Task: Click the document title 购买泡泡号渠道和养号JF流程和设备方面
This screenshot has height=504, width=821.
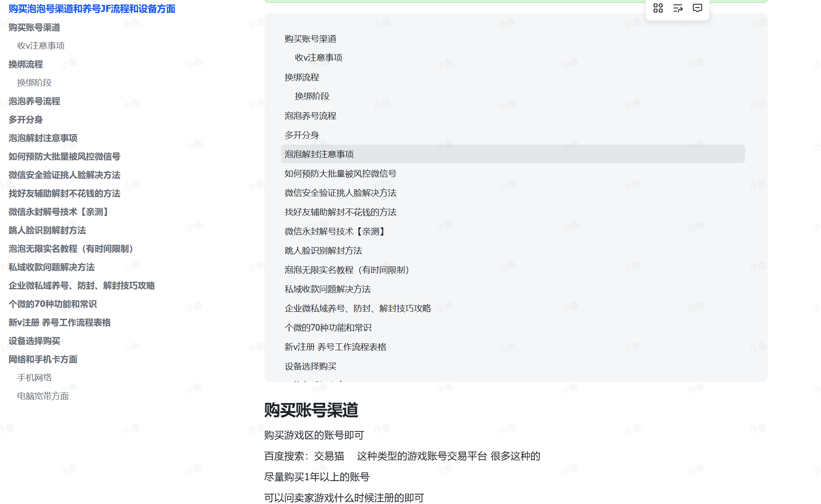Action: (x=91, y=9)
